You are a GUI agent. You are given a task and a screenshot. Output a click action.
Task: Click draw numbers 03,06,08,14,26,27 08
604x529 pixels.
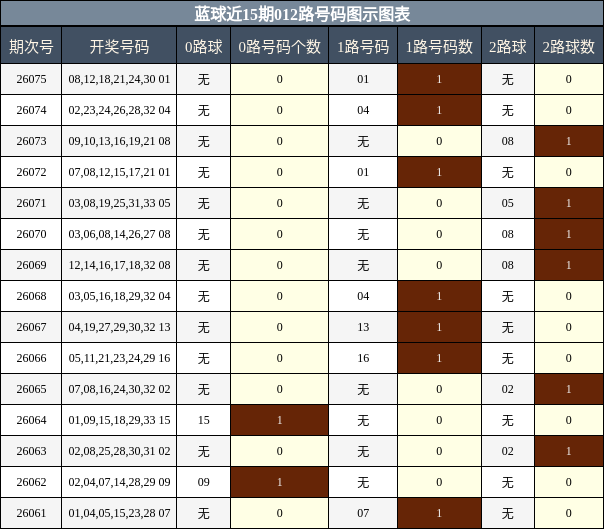pyautogui.click(x=119, y=234)
